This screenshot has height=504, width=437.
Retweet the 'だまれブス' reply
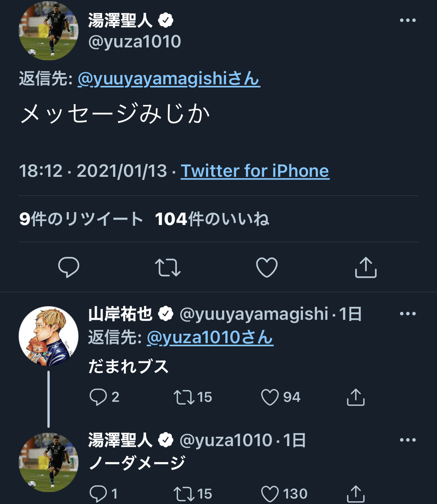pos(184,397)
